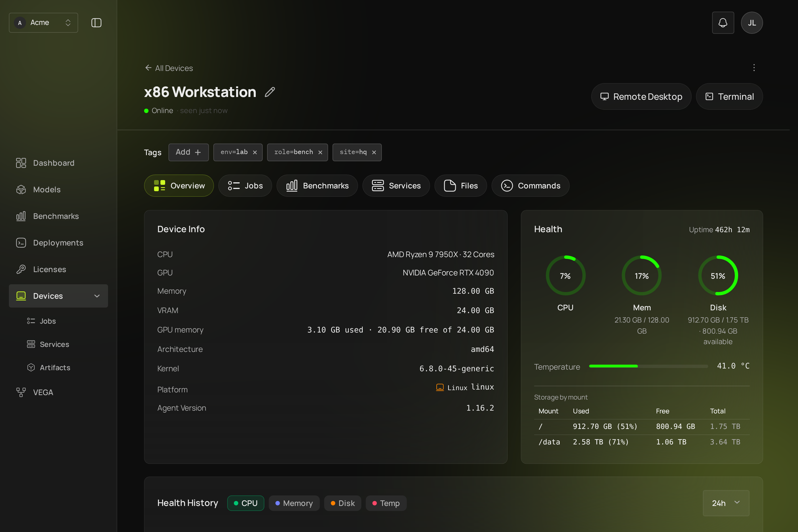Viewport: 798px width, 532px height.
Task: Toggle the sidebar collapse icon
Action: [x=96, y=23]
